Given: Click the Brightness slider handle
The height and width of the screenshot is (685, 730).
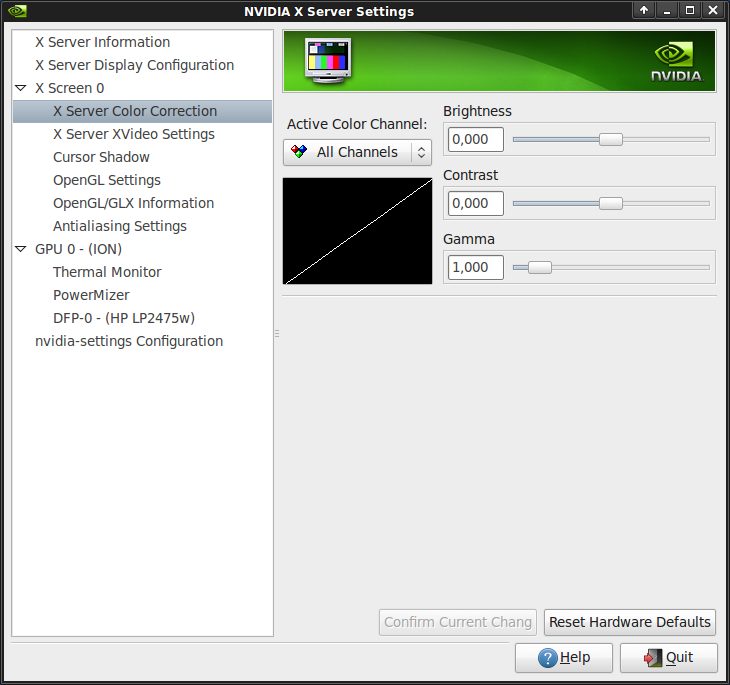Looking at the screenshot, I should click(611, 139).
